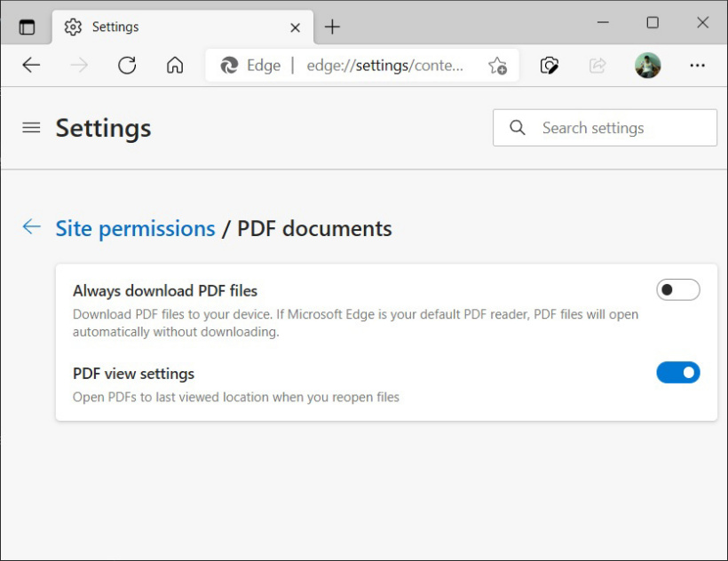Click the search magnifier in Search settings
Image resolution: width=728 pixels, height=561 pixels.
click(517, 127)
